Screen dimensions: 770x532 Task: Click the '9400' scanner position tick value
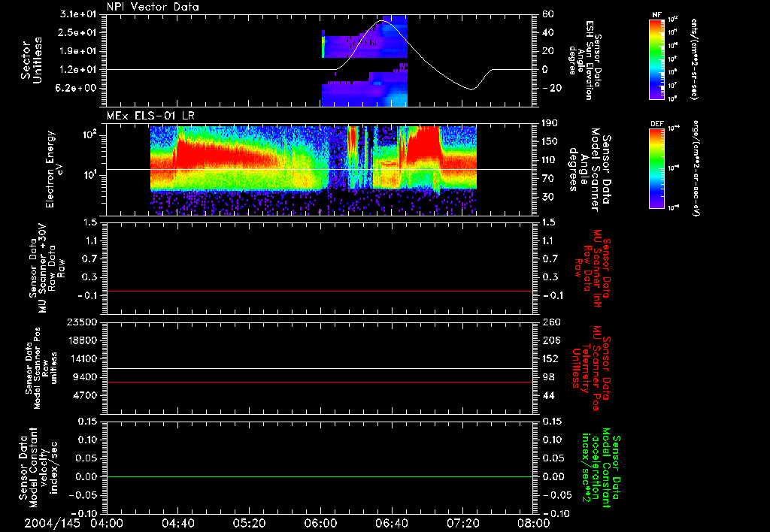coord(84,377)
